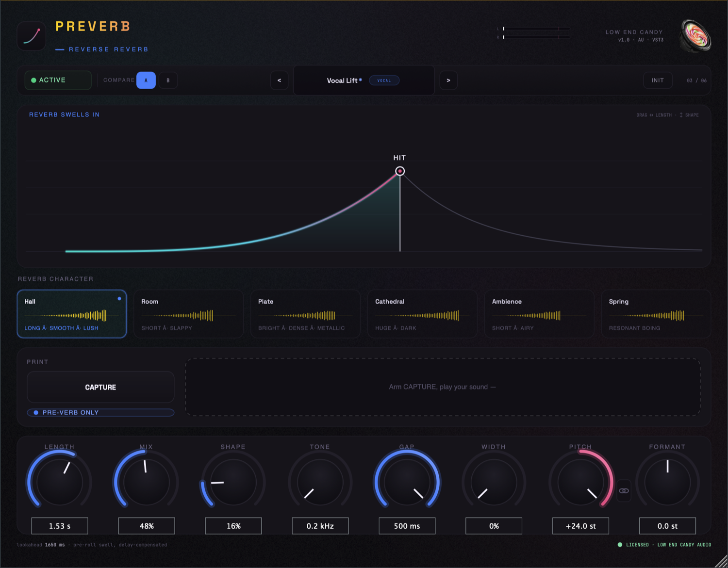Viewport: 728px width, 568px height.
Task: Click the PITCH knob
Action: pos(581,482)
